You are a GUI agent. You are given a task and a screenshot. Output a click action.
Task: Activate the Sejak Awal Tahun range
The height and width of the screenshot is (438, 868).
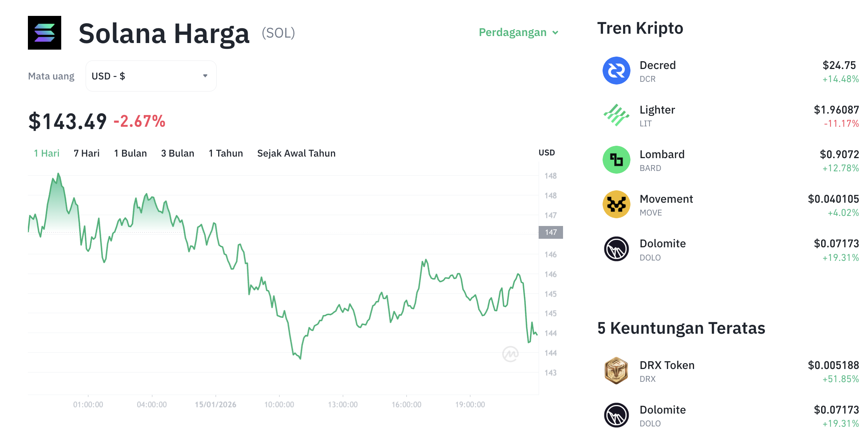(296, 153)
